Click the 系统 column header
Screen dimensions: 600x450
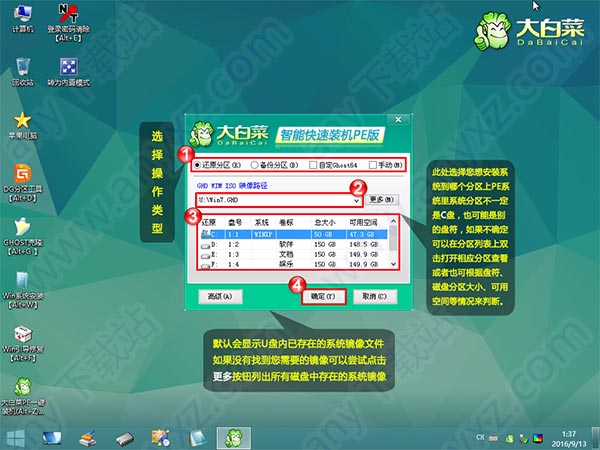(262, 222)
